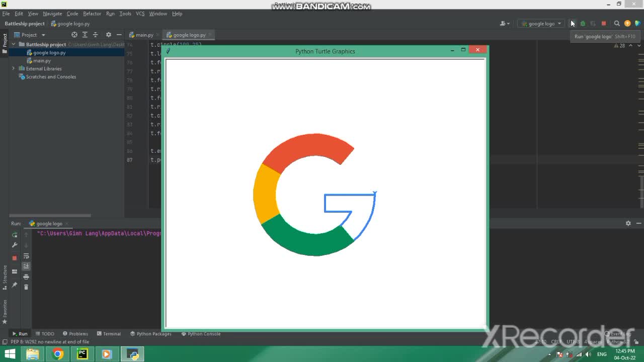Print console output with printer icon
The height and width of the screenshot is (362, 644).
(26, 277)
